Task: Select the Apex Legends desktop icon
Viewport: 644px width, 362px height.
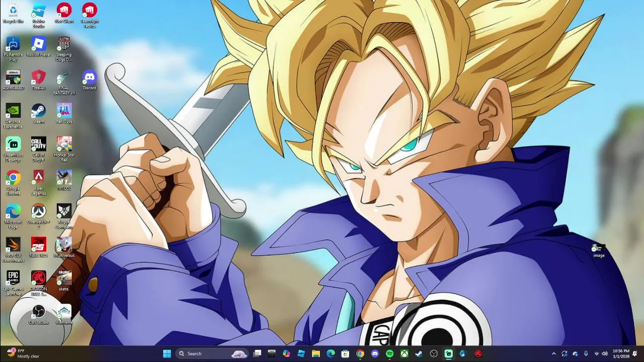Action: point(39,183)
